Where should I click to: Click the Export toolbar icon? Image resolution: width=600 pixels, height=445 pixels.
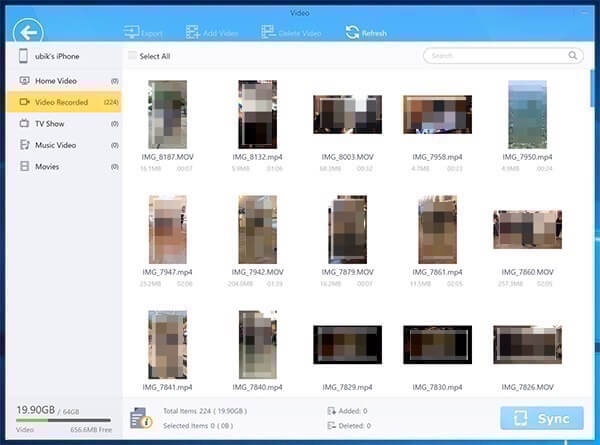point(130,33)
